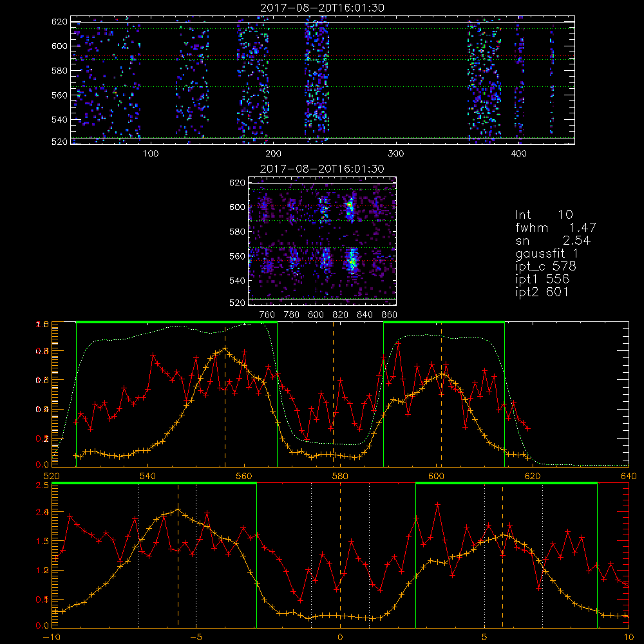This screenshot has height=644, width=644.
Task: Click the 'sn 2.54' value
Action: (x=553, y=240)
